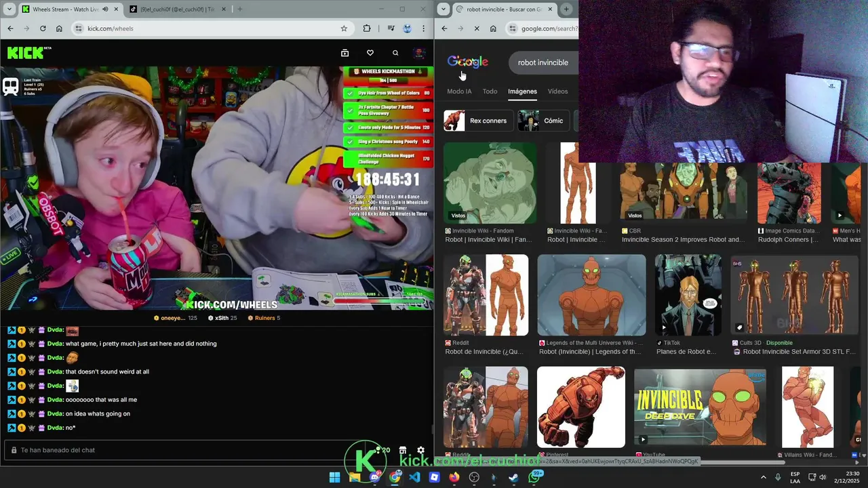Go back in the Kick browser window

(10, 28)
